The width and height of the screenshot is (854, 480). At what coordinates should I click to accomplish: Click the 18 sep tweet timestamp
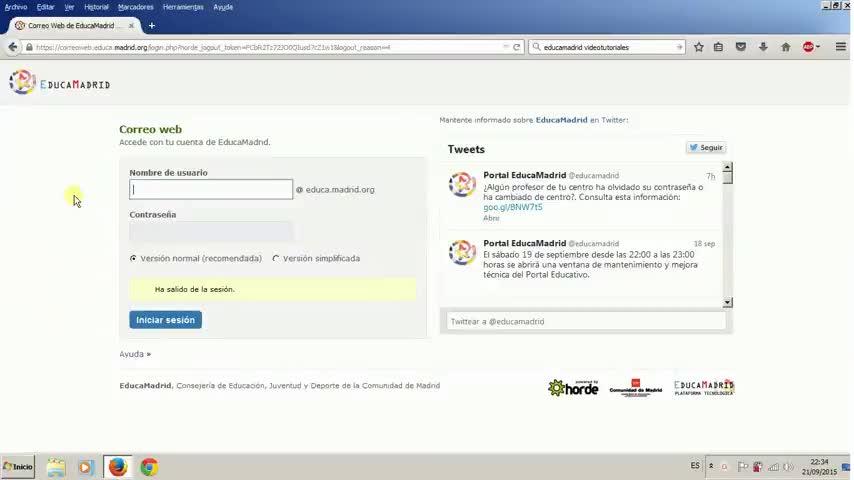coord(704,244)
